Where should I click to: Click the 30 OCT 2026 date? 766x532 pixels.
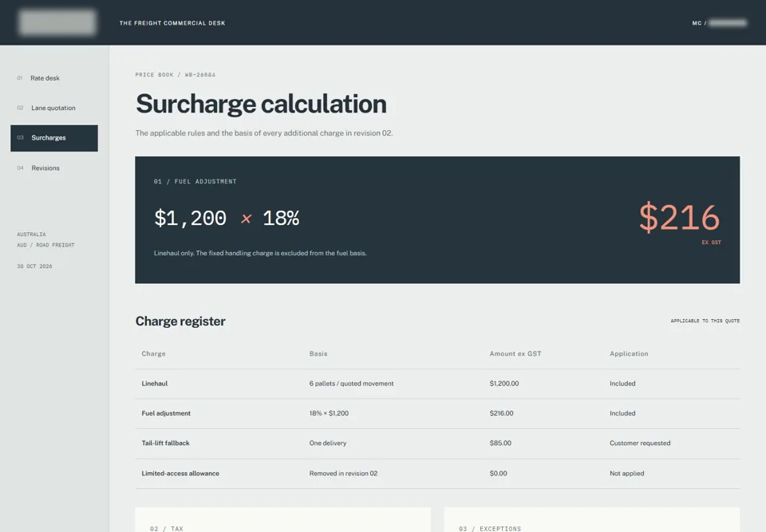click(34, 266)
